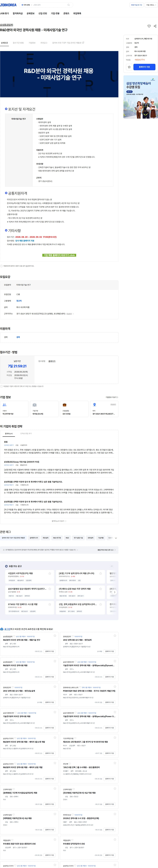Viewport: 158px width, 868px height.
Task: Open the JOB 찾기 menu
Action: (4, 13)
